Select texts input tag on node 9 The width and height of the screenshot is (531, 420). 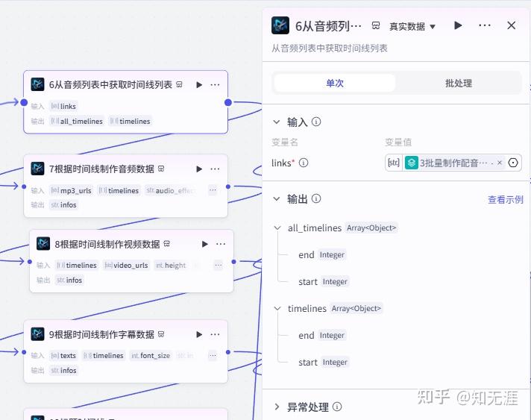63,356
